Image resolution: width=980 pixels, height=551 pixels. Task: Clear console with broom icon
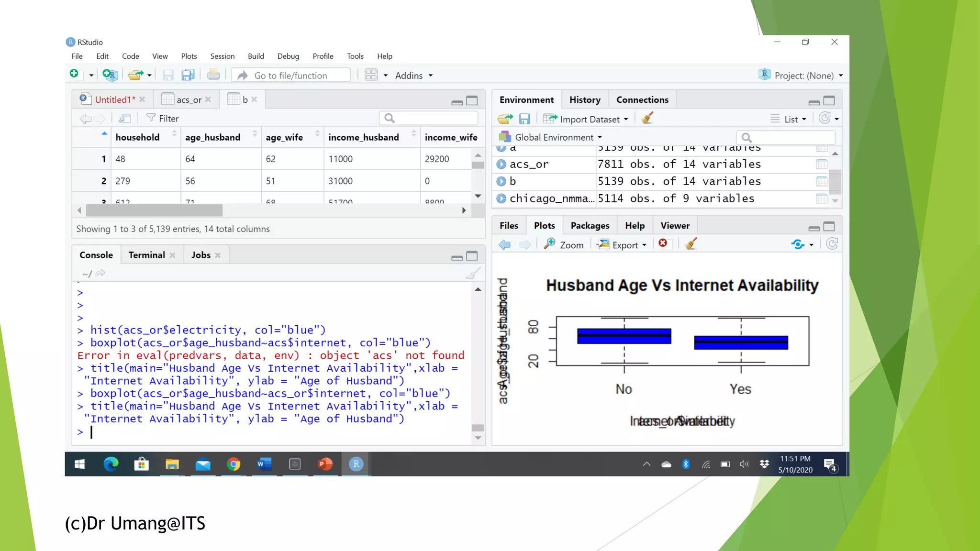473,273
